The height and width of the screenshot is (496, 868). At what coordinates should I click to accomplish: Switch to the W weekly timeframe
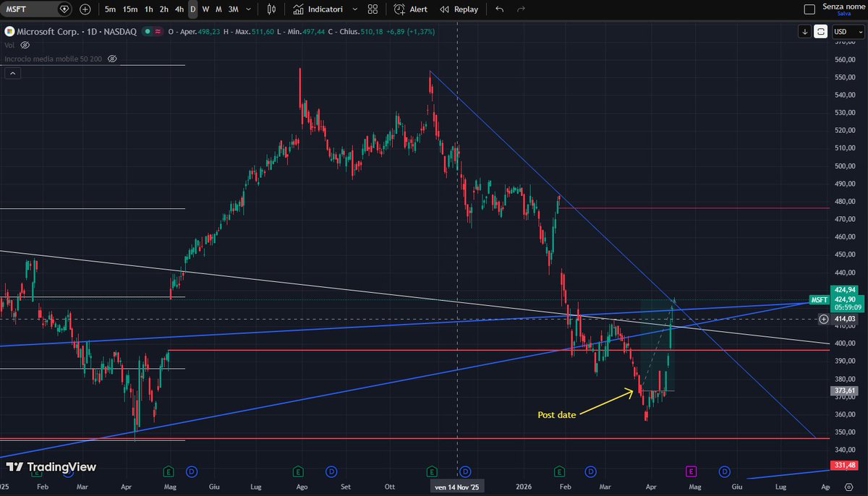click(x=205, y=9)
